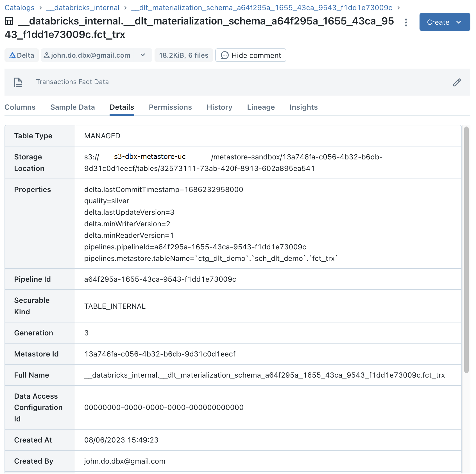
Task: Click the 18.2KiB, 6 files tag
Action: pyautogui.click(x=184, y=55)
